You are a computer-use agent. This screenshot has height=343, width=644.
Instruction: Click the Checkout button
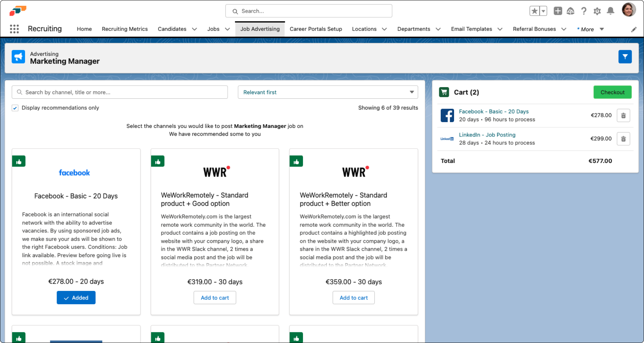[x=612, y=92]
